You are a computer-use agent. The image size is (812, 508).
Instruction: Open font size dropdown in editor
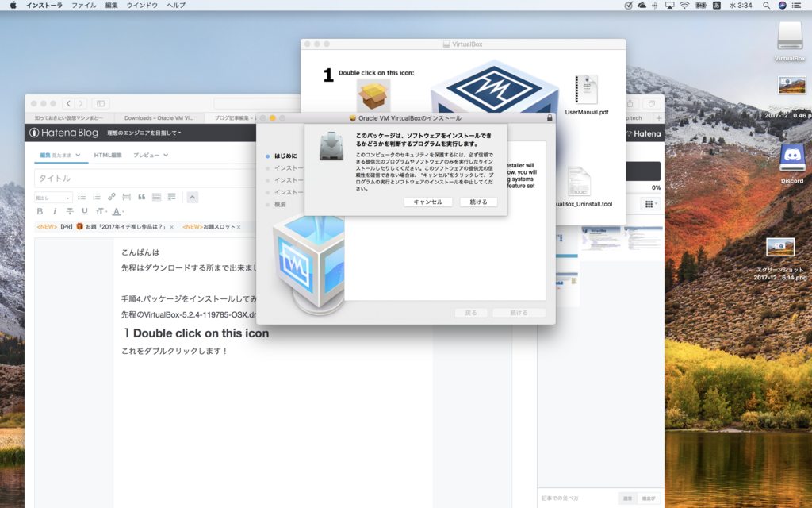(101, 211)
